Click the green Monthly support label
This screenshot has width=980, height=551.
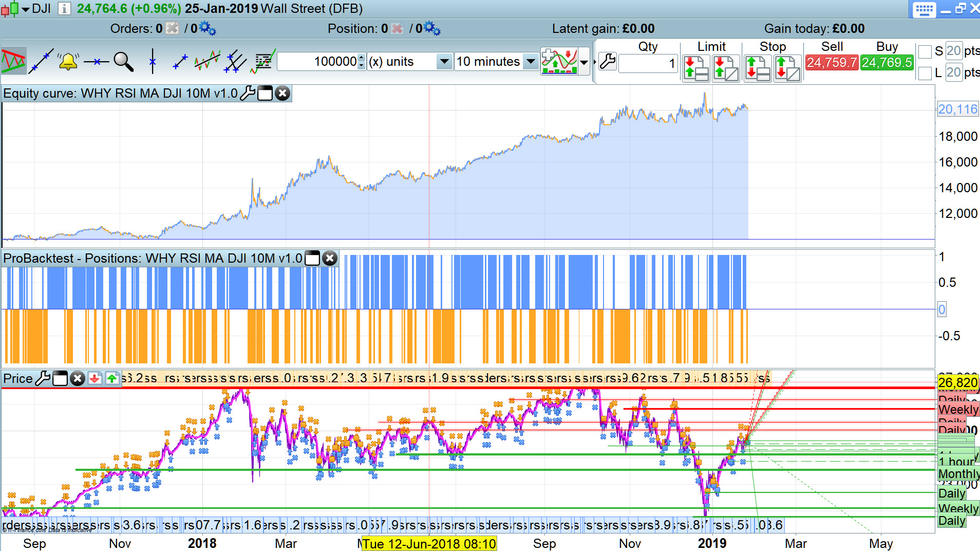(958, 474)
